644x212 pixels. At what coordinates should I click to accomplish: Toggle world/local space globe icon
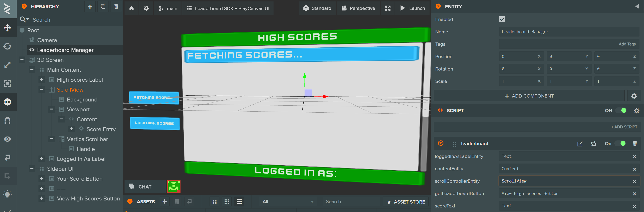coord(7,102)
